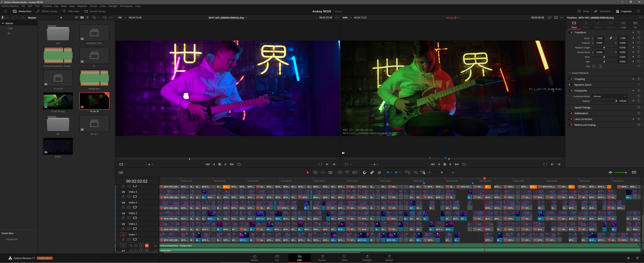This screenshot has height=263, width=644.
Task: Select the Blade edit mode tool
Action: 330,172
